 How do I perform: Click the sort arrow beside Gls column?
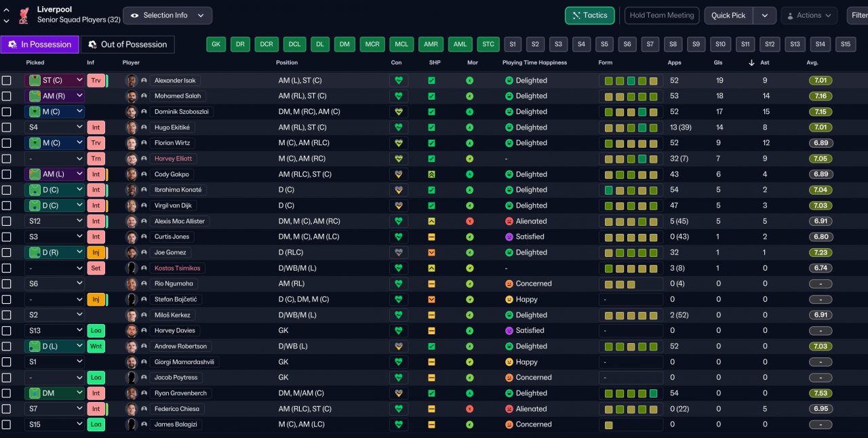click(x=751, y=63)
